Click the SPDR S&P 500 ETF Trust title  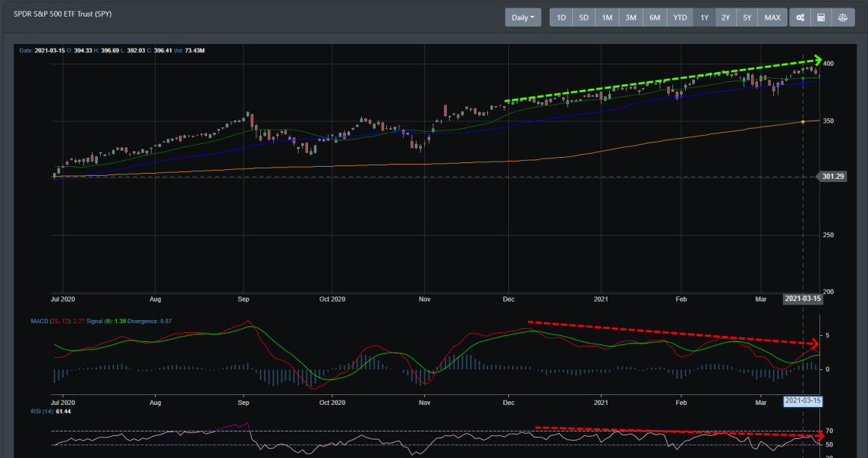(x=62, y=14)
